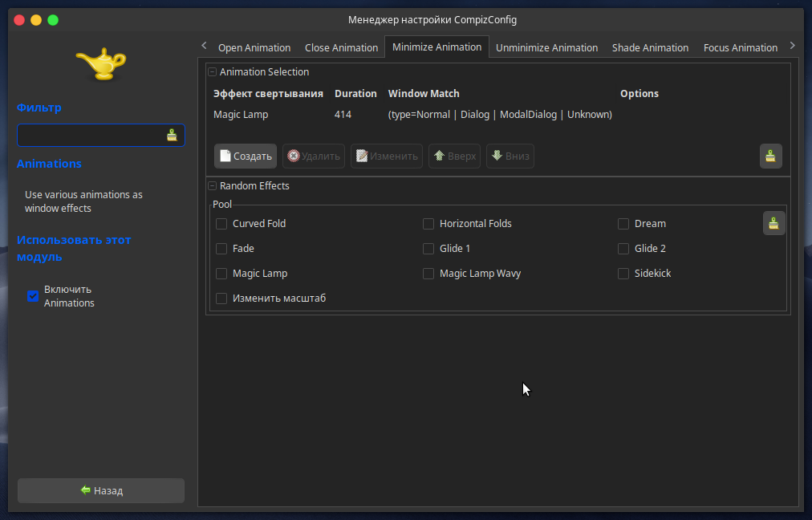This screenshot has width=812, height=520.
Task: Reset Animation Selection list with broom icon
Action: click(770, 156)
